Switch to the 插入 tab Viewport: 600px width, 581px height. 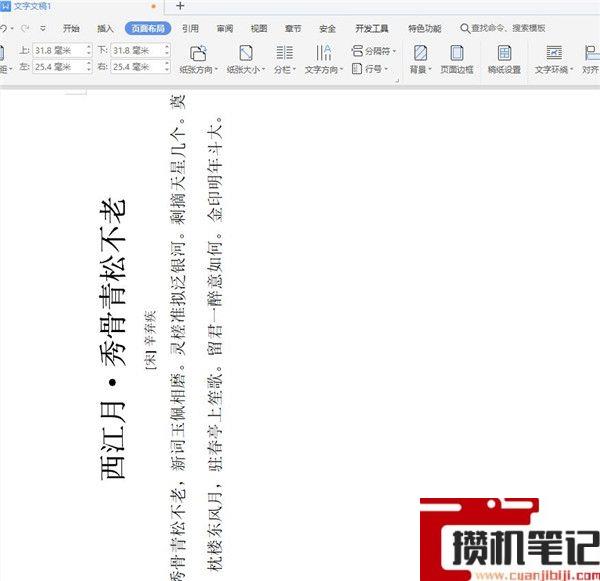tap(105, 28)
